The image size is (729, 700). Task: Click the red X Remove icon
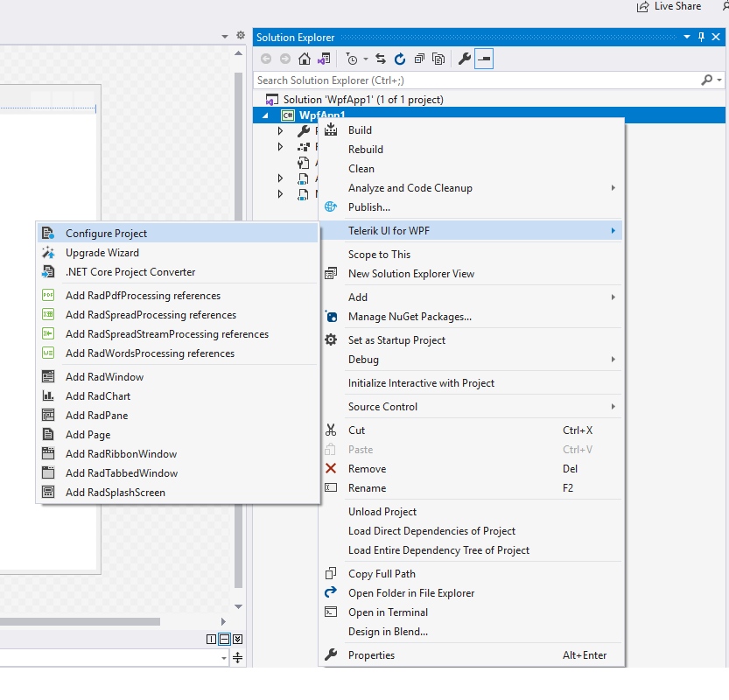331,468
